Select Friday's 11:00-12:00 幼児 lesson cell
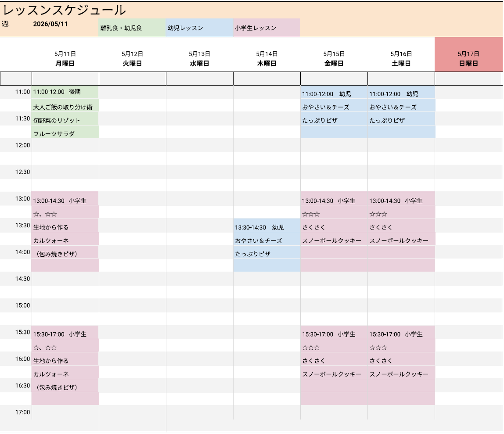This screenshot has height=434, width=504. coord(334,94)
